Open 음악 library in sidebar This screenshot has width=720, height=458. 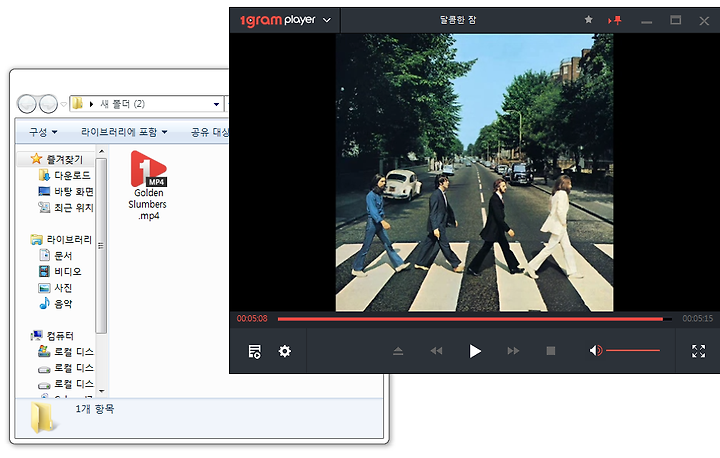click(x=56, y=304)
